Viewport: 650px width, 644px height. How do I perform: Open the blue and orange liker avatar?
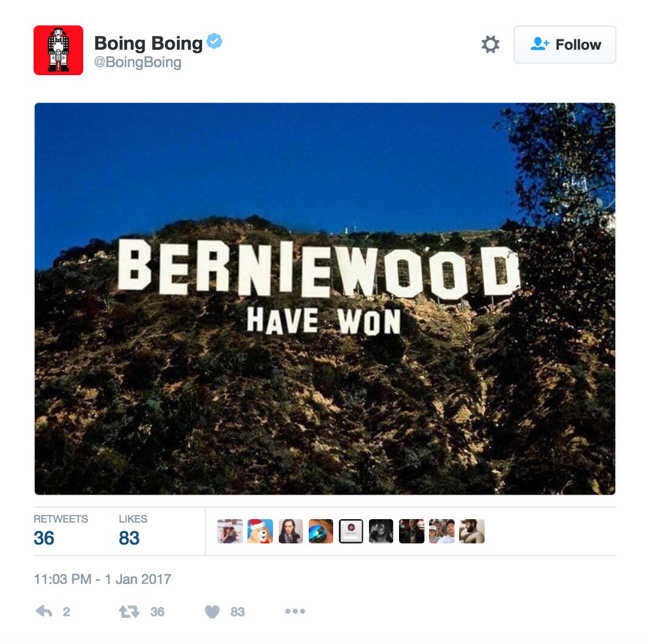tap(321, 531)
